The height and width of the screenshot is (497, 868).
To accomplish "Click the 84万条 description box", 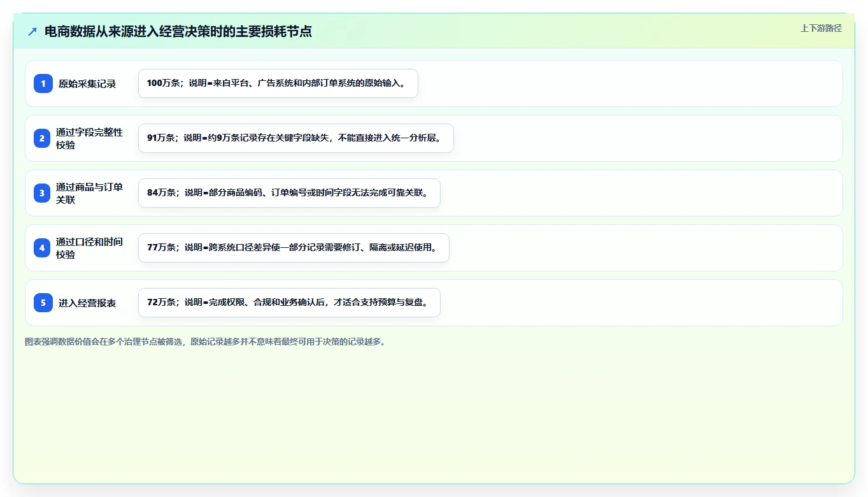I will (x=289, y=193).
